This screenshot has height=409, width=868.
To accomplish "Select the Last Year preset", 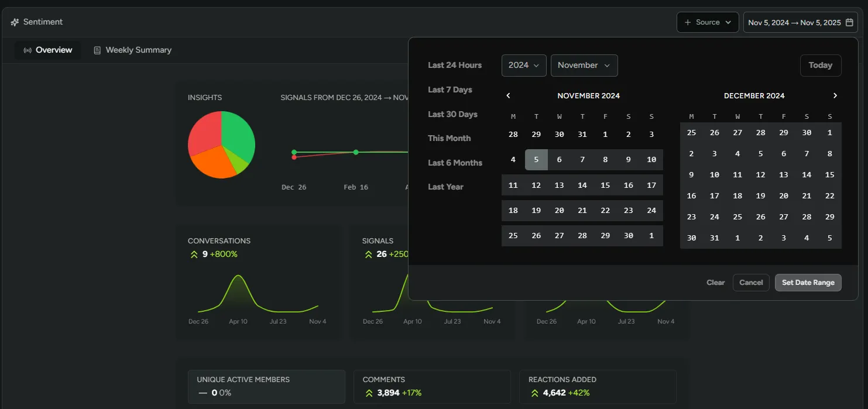I will [x=447, y=187].
